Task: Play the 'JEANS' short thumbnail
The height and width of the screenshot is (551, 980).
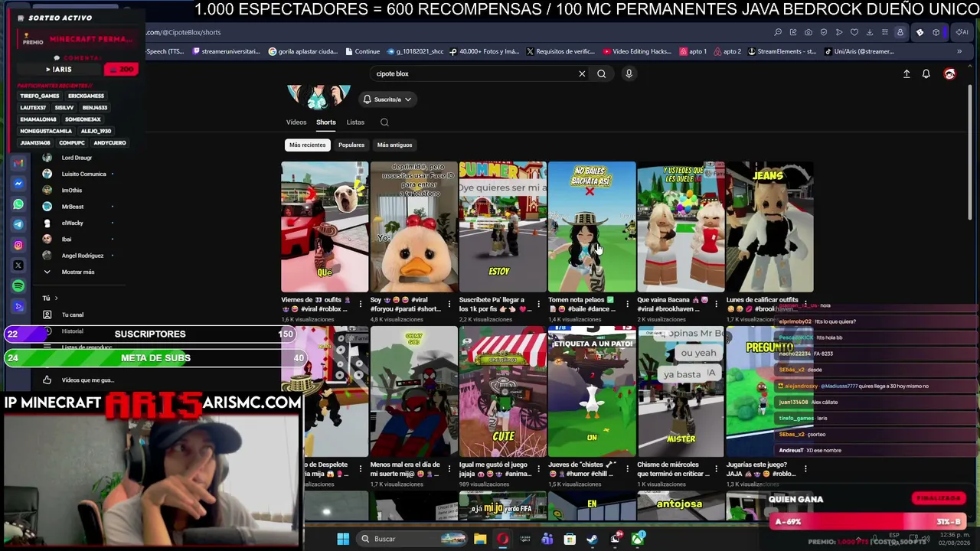Action: (x=769, y=227)
